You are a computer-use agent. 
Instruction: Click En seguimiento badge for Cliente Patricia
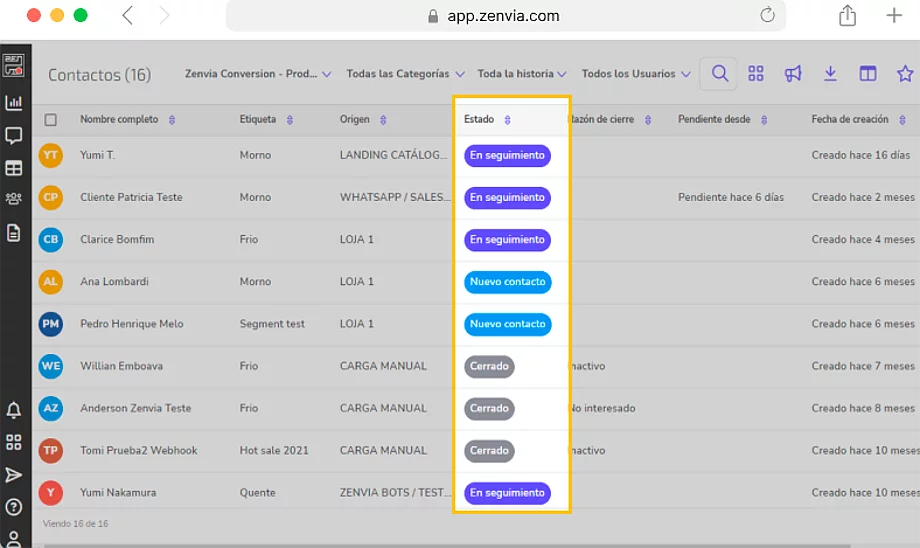tap(508, 198)
